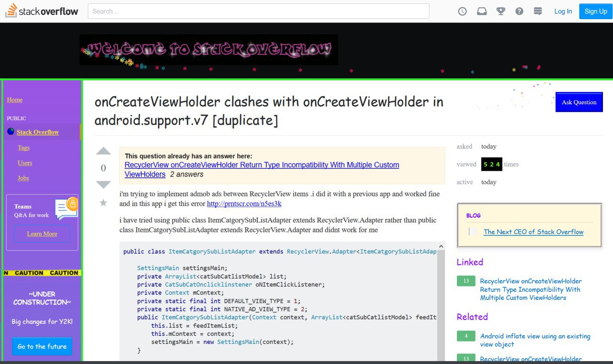
Task: Click the CAUTION tape strip
Action: click(42, 273)
